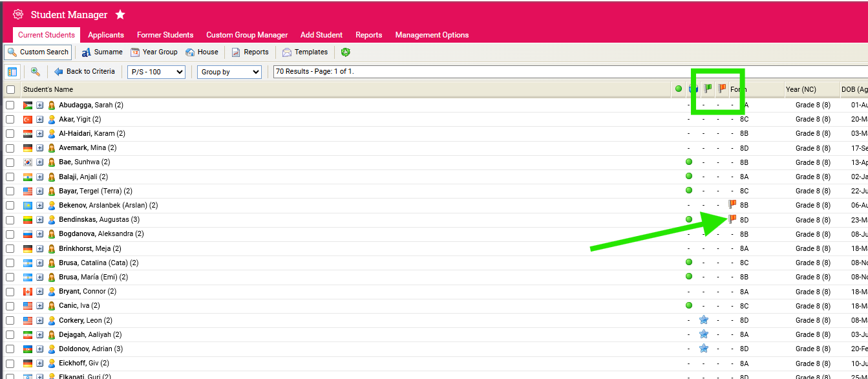The width and height of the screenshot is (868, 379).
Task: Click the Student's Name column header
Action: [x=48, y=89]
